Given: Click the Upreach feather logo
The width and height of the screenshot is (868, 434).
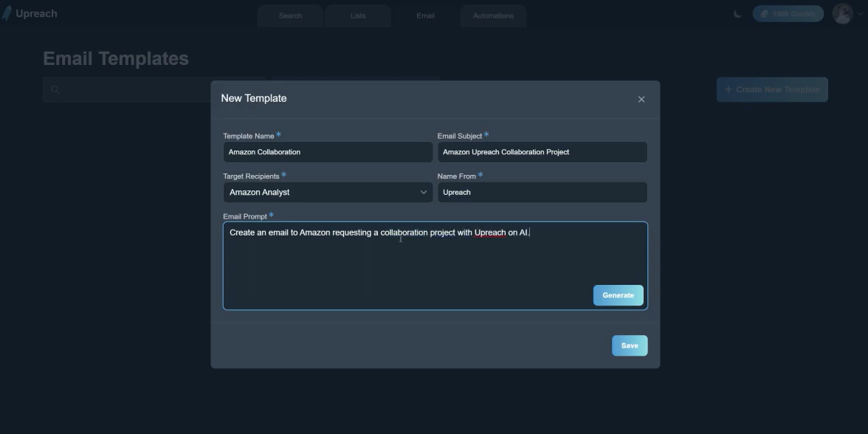Looking at the screenshot, I should pyautogui.click(x=7, y=13).
